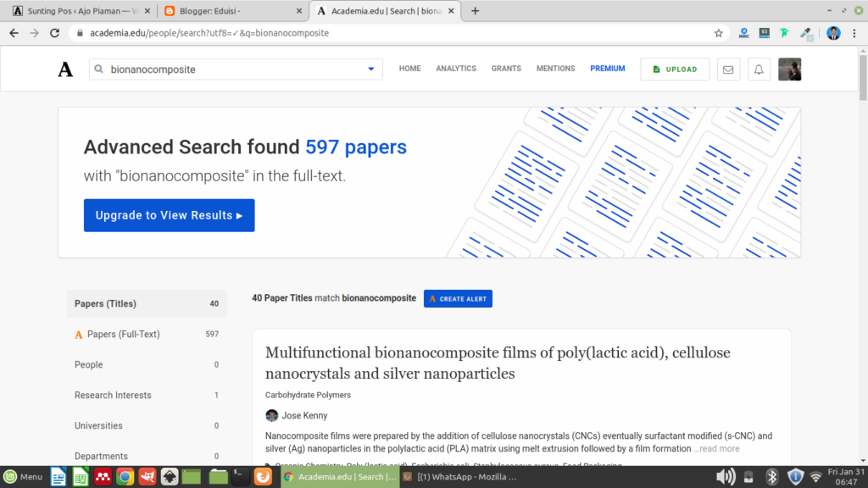Open Jose Kenny author link
The width and height of the screenshot is (868, 488).
pyautogui.click(x=304, y=415)
